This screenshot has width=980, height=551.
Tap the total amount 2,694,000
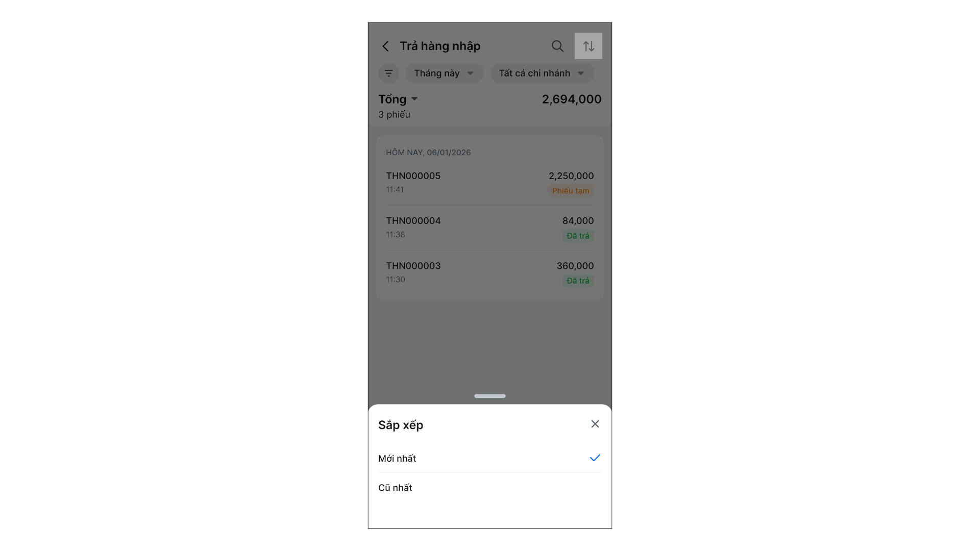[572, 99]
